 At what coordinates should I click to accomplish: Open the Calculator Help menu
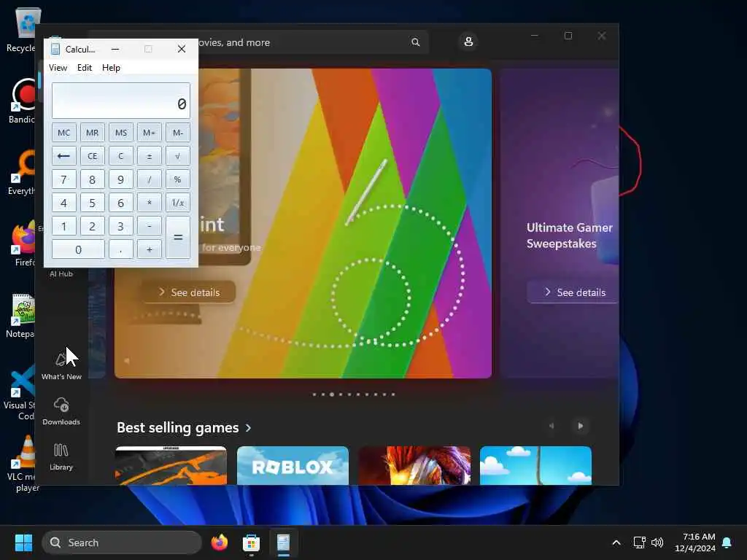[111, 68]
